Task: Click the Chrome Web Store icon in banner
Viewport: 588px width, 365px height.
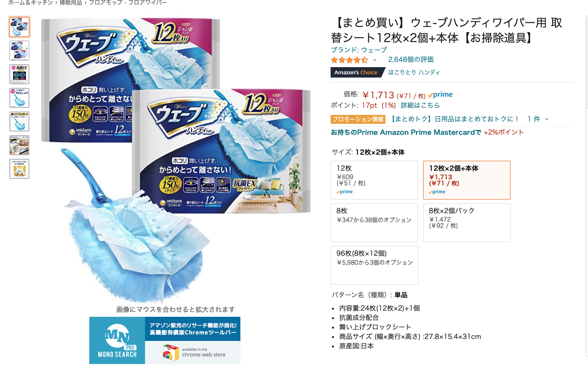Action: coord(170,353)
